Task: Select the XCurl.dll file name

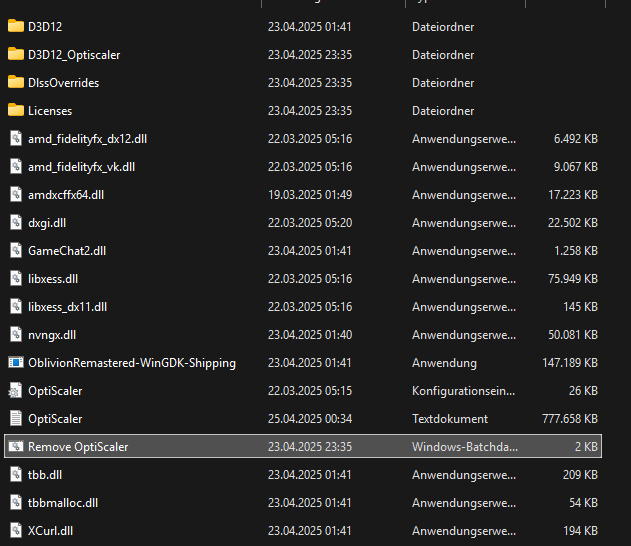Action: point(50,531)
